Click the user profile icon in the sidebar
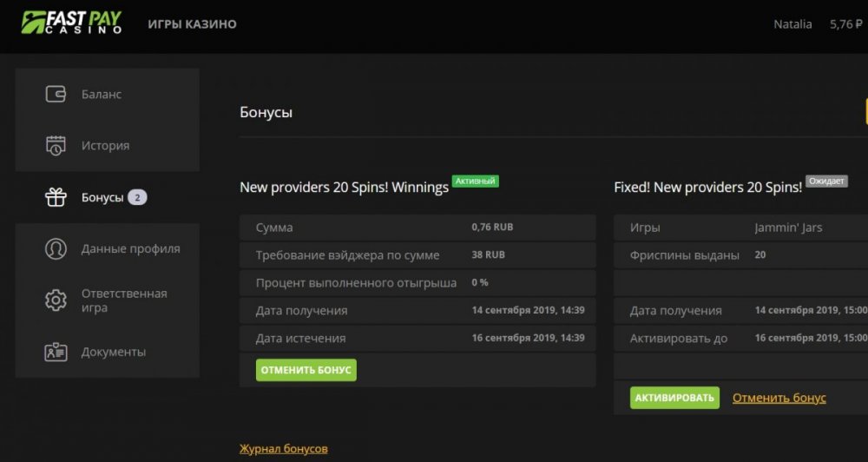Screen dimensions: 868x462 point(56,248)
